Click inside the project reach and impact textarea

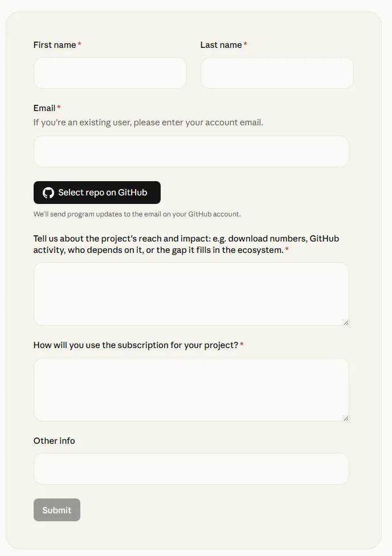coord(191,294)
